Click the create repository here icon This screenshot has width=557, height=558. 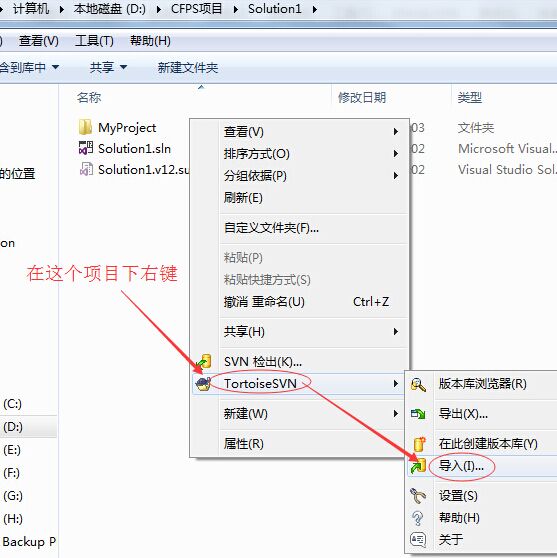point(420,444)
